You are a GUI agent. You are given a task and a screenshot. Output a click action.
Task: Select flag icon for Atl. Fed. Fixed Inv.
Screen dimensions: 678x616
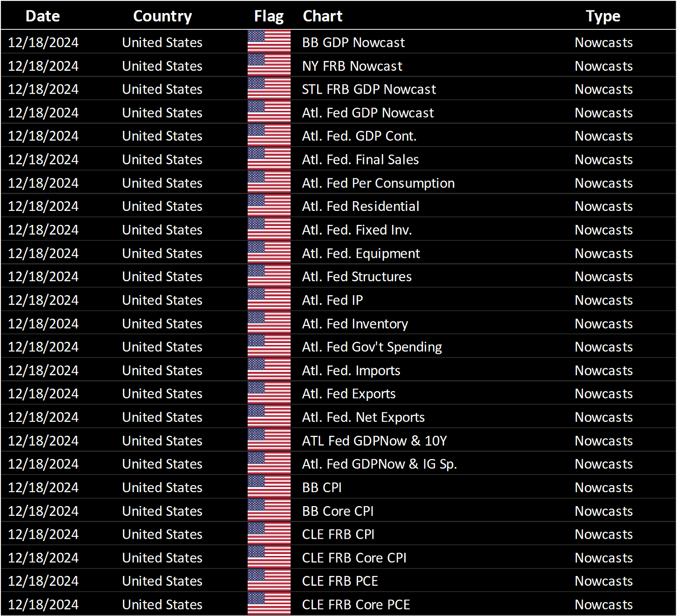pos(269,229)
